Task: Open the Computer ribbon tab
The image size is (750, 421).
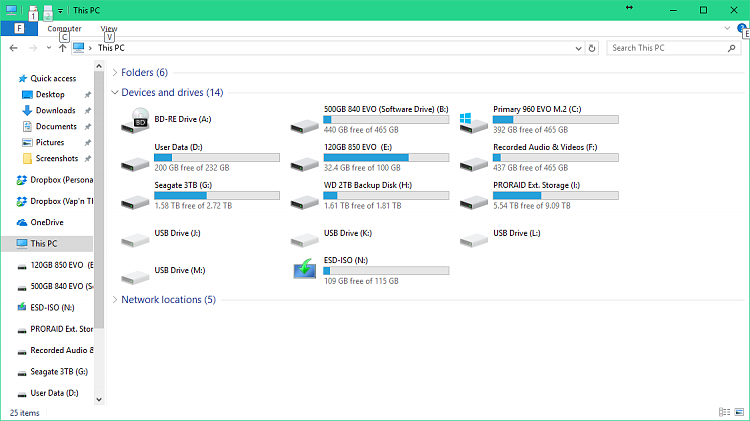Action: [x=64, y=29]
